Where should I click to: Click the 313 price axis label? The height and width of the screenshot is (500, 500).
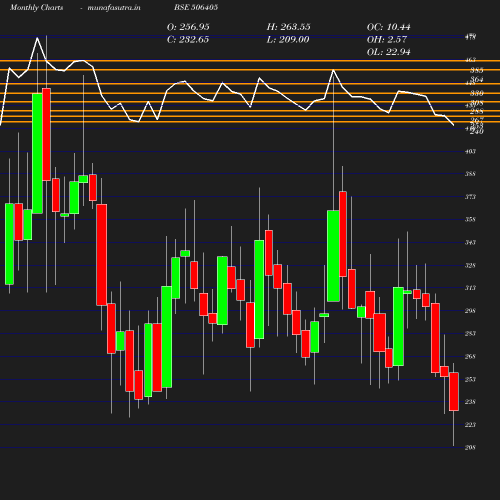470,288
